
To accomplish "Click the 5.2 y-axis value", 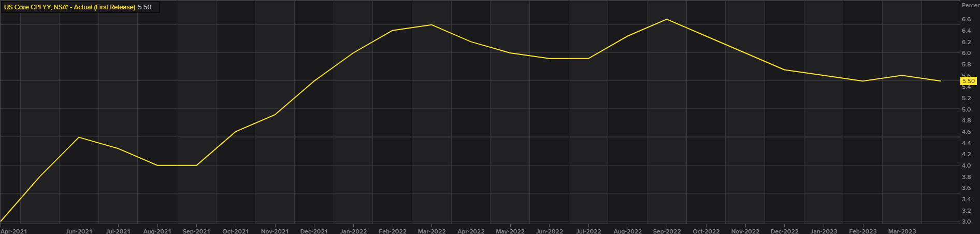I will point(967,98).
